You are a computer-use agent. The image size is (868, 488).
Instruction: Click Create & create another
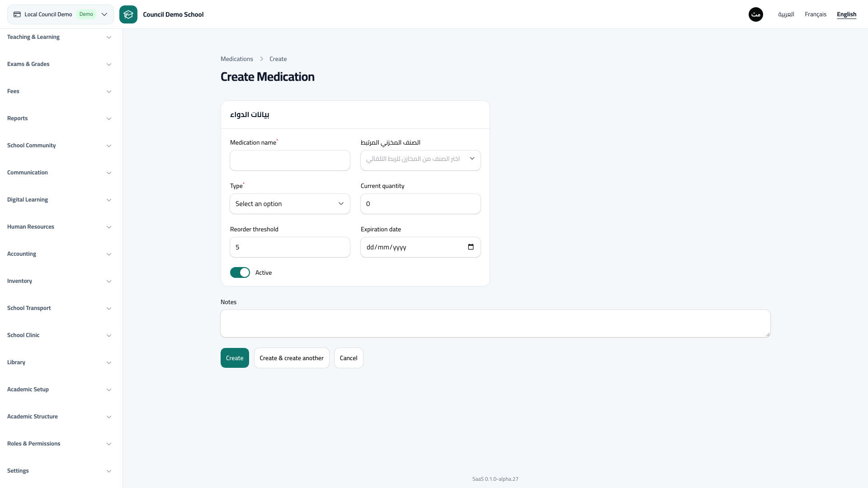pos(292,358)
